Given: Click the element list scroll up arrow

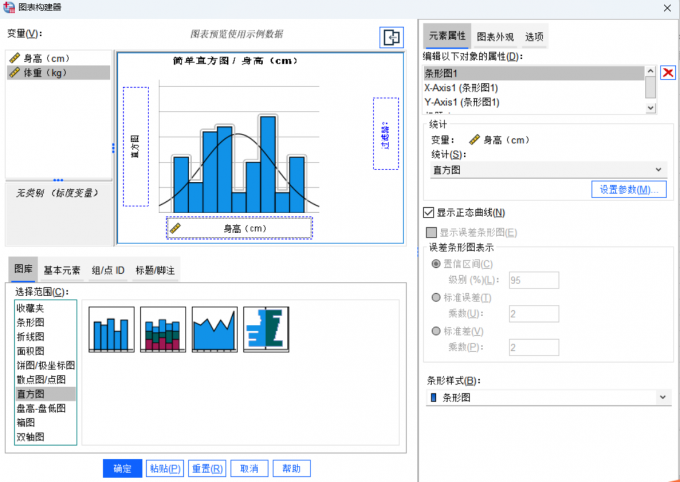Looking at the screenshot, I should (650, 71).
